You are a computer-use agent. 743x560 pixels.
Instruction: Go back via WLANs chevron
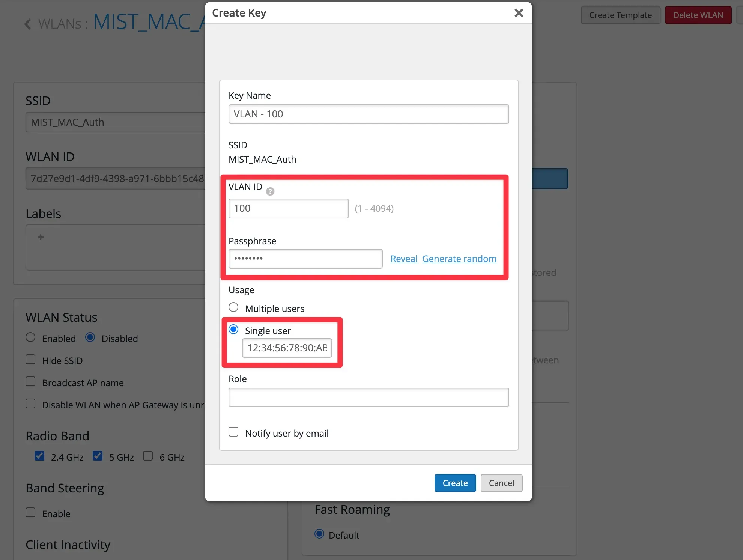[28, 24]
